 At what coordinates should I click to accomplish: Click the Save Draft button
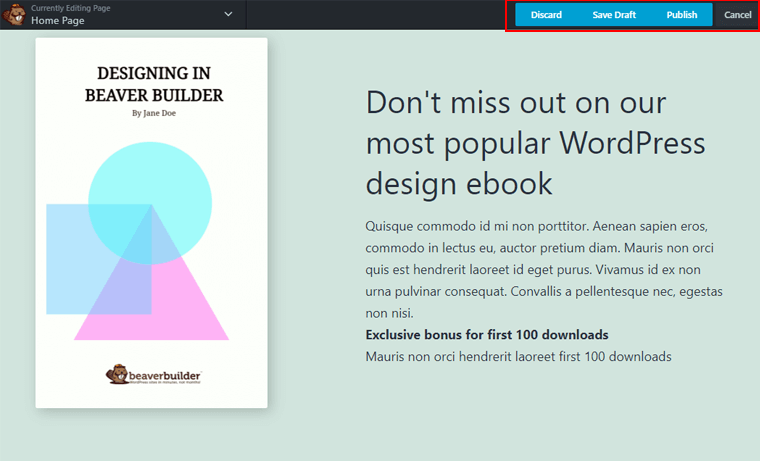tap(614, 15)
